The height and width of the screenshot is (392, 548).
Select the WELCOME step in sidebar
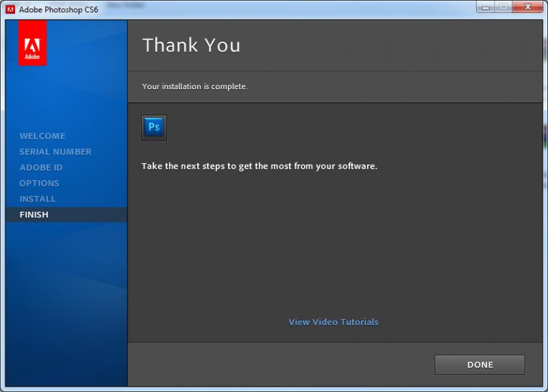point(42,136)
